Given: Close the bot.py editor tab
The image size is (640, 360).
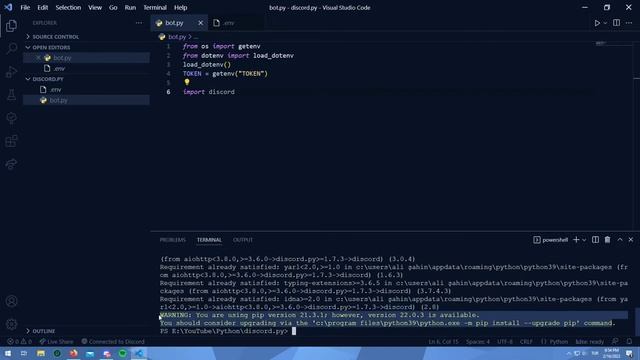Looking at the screenshot, I should 200,23.
